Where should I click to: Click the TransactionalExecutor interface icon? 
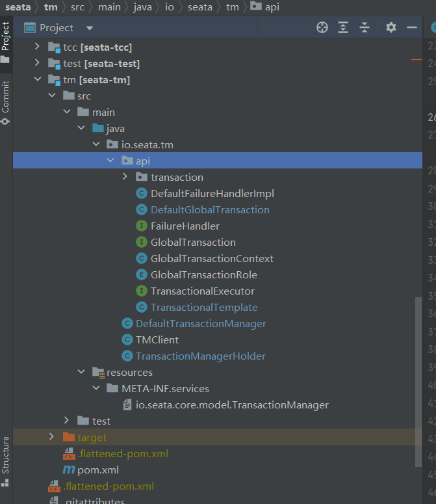click(142, 291)
